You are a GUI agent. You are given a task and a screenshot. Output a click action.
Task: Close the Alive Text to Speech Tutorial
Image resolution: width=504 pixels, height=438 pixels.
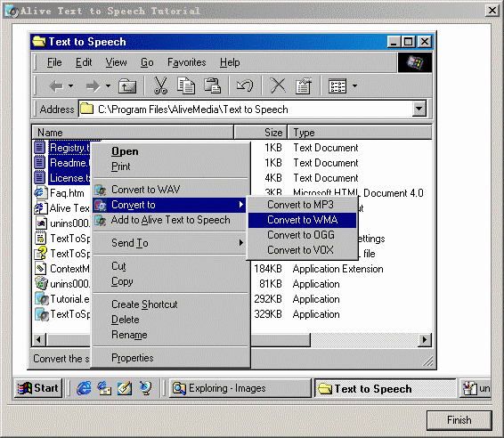tap(492, 11)
